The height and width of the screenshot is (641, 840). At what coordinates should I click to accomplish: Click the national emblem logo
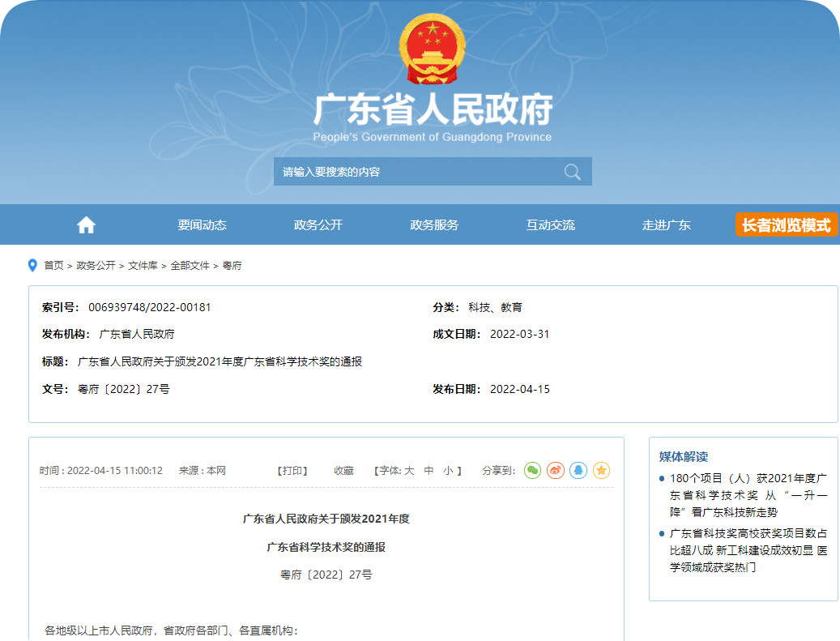pyautogui.click(x=432, y=49)
